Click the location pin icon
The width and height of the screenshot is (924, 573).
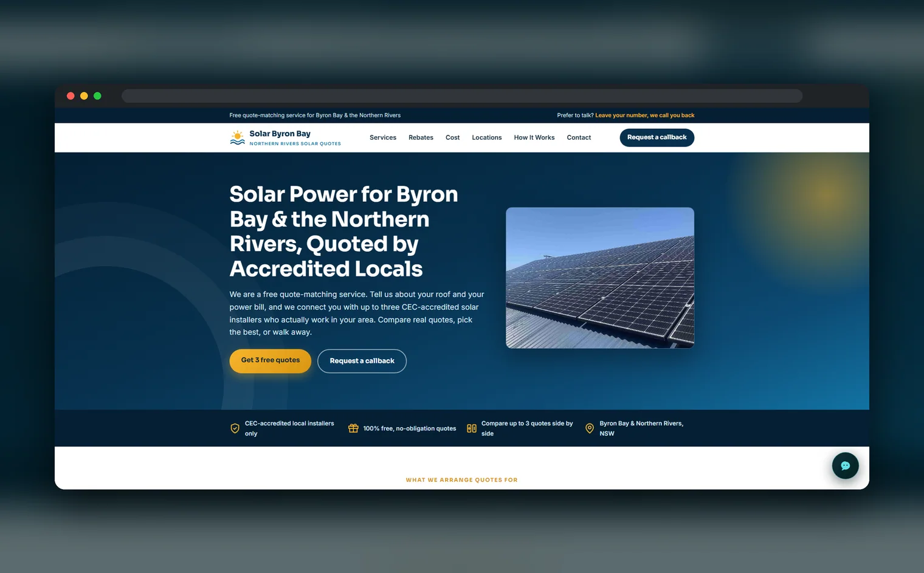pyautogui.click(x=589, y=428)
